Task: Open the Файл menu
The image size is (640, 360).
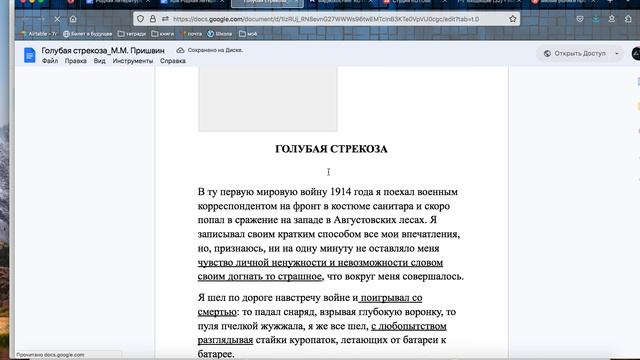Action: point(50,61)
